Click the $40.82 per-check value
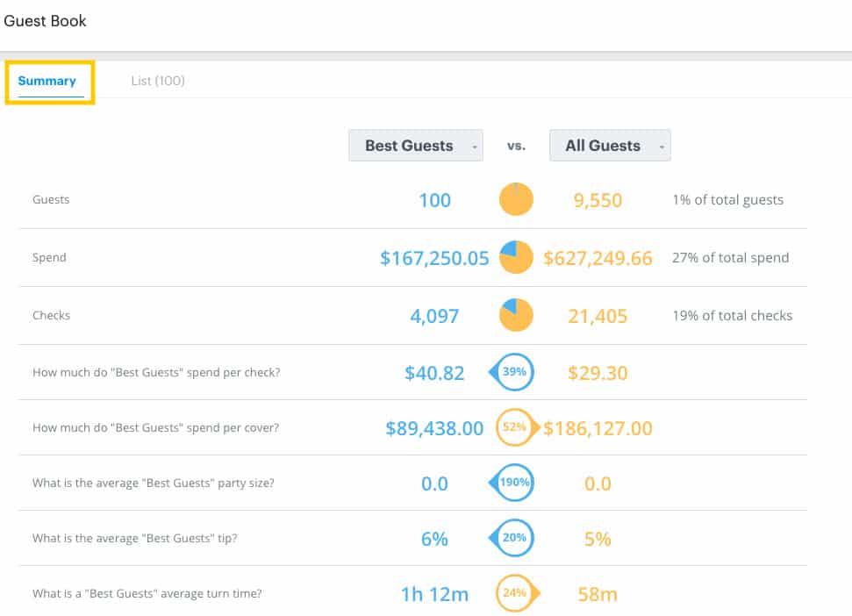852x616 pixels. [434, 373]
